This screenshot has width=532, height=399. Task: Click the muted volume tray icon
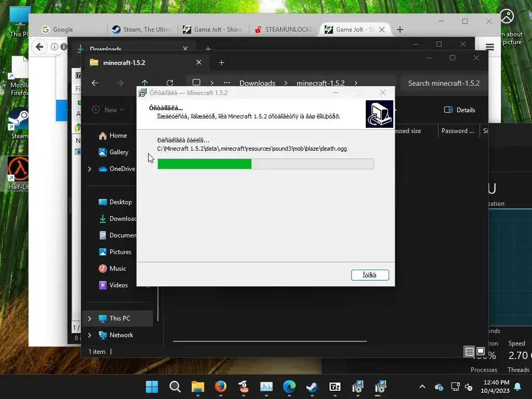pos(469,387)
